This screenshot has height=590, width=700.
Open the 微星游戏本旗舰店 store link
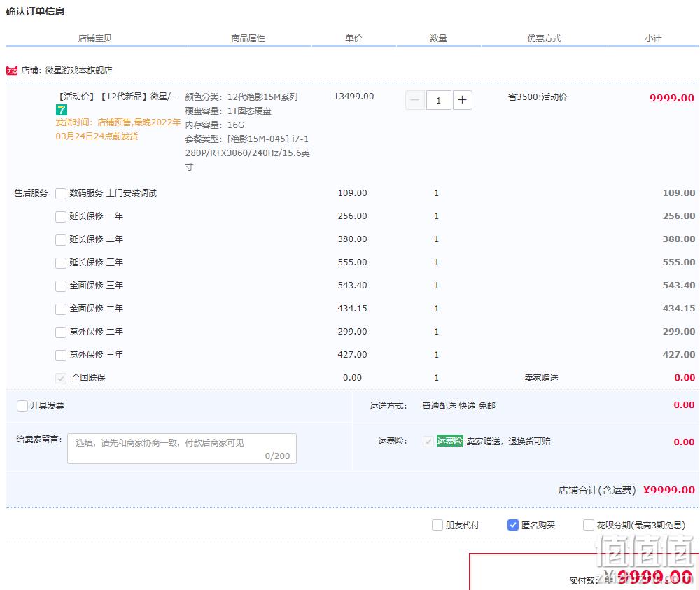pos(78,71)
